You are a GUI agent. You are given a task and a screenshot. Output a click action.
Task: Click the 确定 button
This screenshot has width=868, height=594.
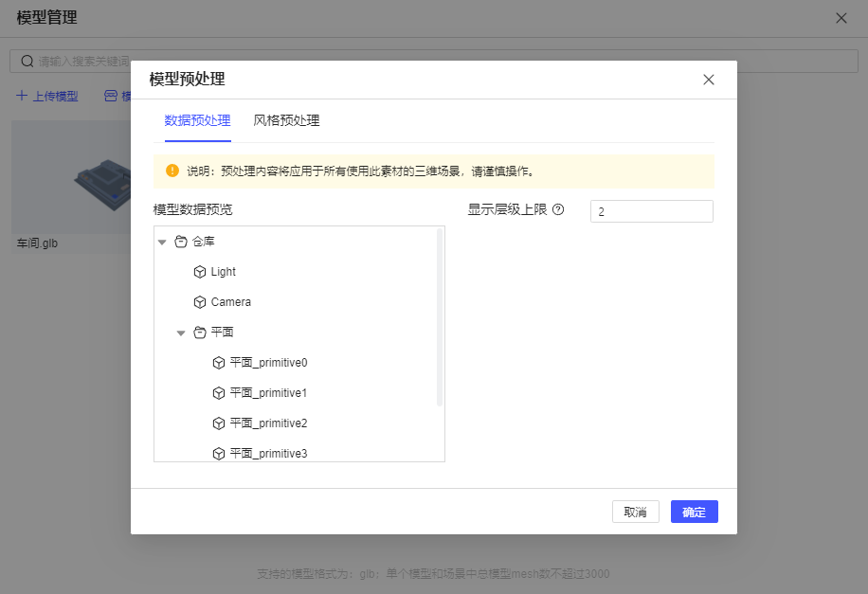click(695, 512)
